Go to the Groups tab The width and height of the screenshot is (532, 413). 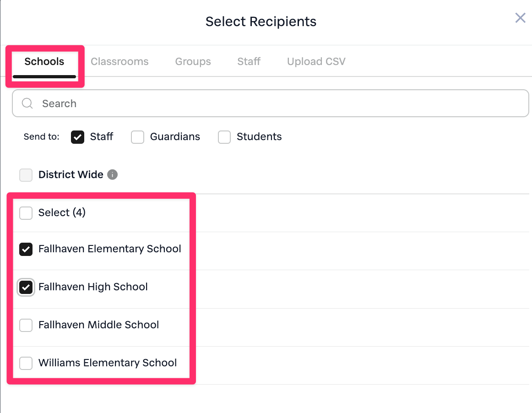tap(193, 62)
